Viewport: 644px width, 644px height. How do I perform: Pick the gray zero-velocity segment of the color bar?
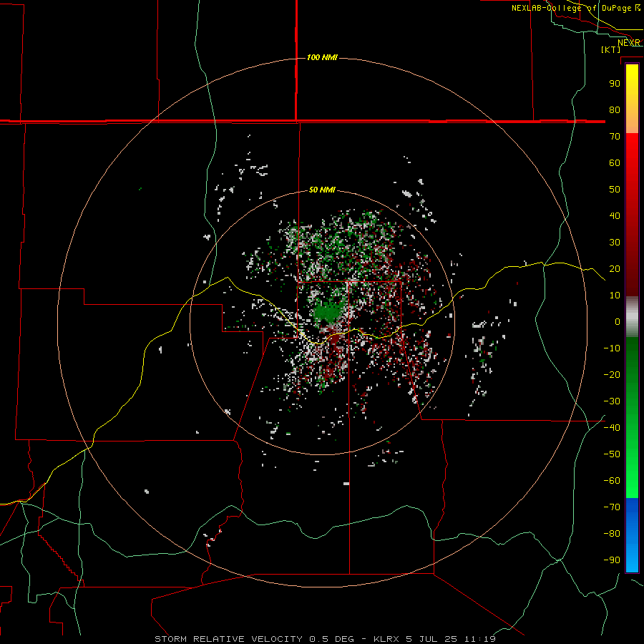(x=632, y=316)
